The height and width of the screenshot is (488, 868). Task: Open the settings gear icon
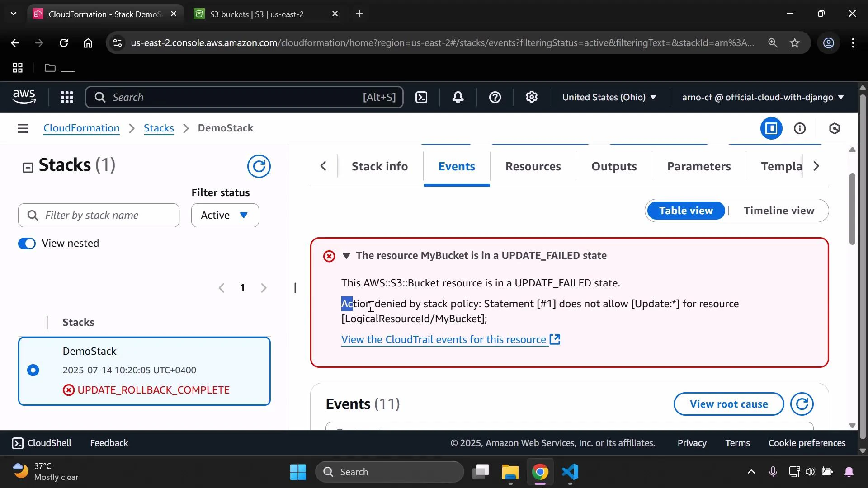click(x=532, y=97)
